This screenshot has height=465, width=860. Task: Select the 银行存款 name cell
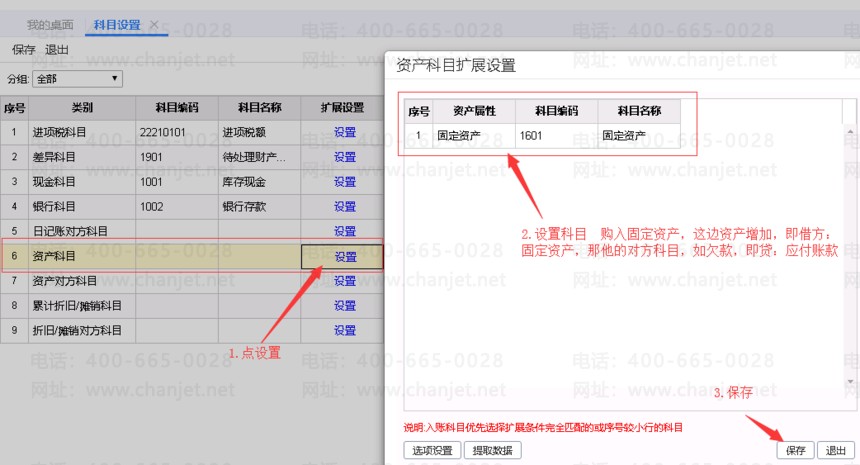coord(259,207)
